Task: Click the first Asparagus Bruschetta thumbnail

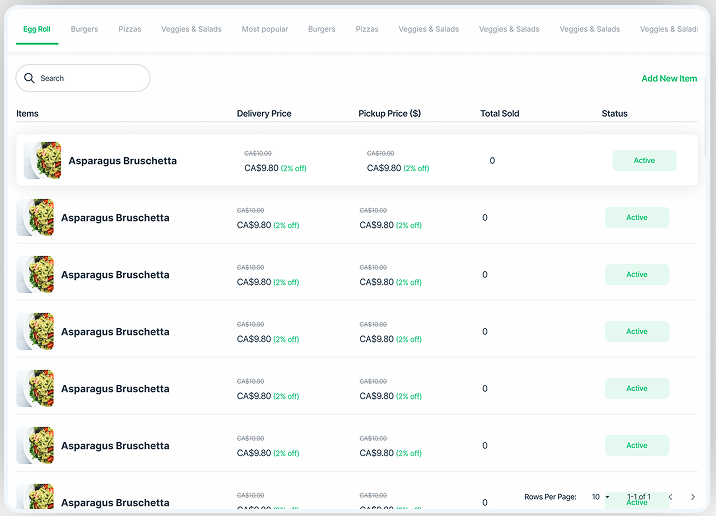Action: [43, 160]
